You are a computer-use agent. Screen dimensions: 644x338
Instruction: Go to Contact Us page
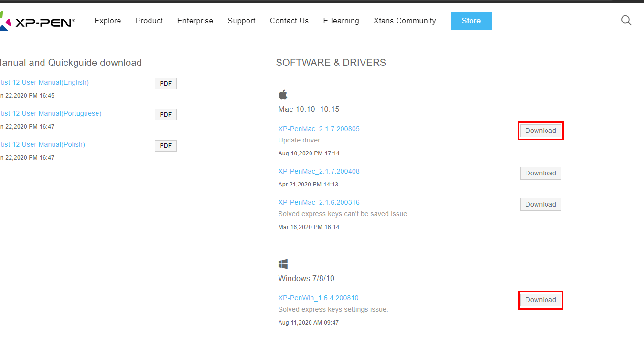pyautogui.click(x=289, y=21)
